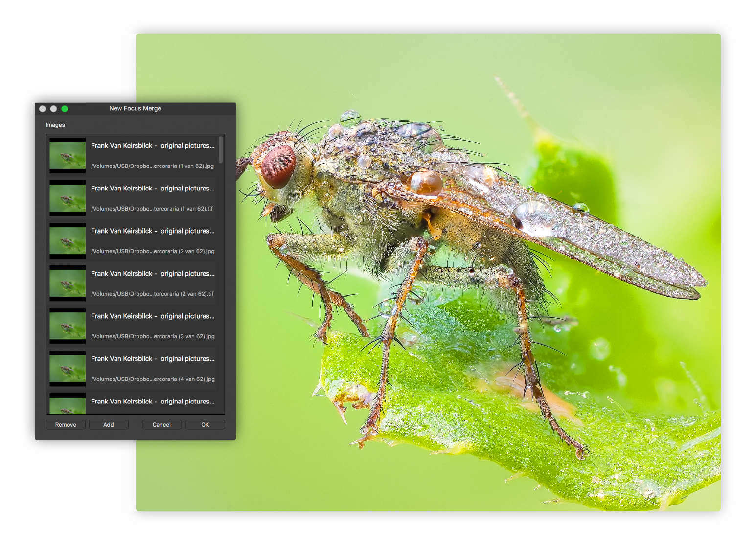Click the image list scrollbar thumb
Viewport: 756px width, 545px height.
(221, 149)
